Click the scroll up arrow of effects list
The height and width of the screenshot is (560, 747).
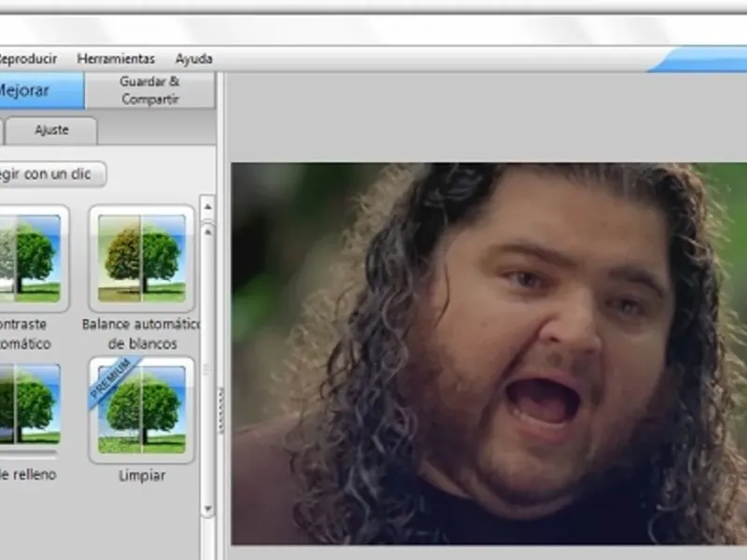click(207, 206)
